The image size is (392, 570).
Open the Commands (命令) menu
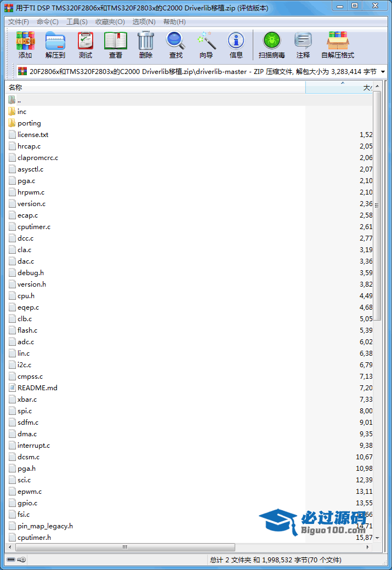48,22
